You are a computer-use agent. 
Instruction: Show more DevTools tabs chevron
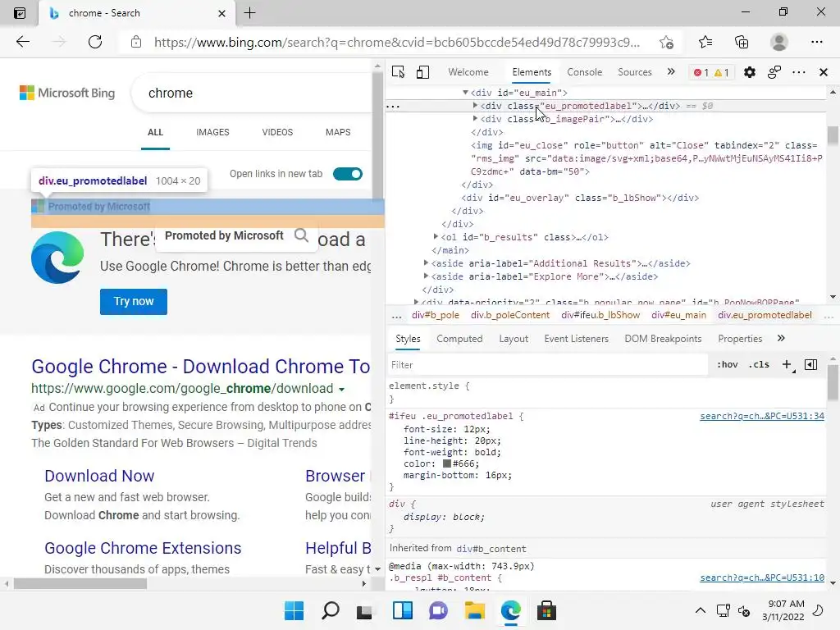coord(671,72)
